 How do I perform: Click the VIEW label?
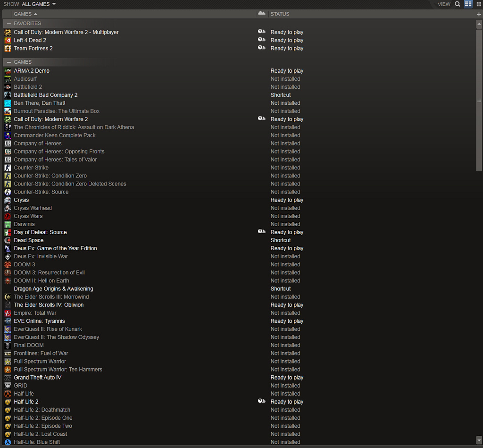pyautogui.click(x=444, y=4)
